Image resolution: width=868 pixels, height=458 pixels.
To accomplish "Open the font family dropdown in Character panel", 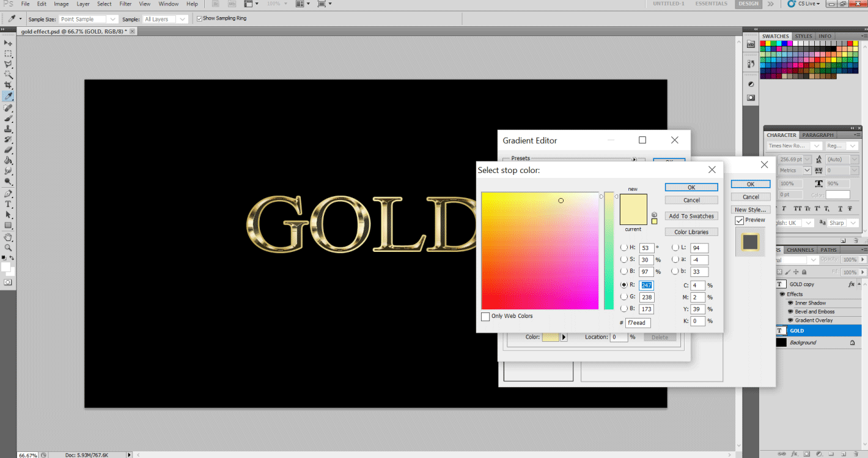I will tap(816, 146).
